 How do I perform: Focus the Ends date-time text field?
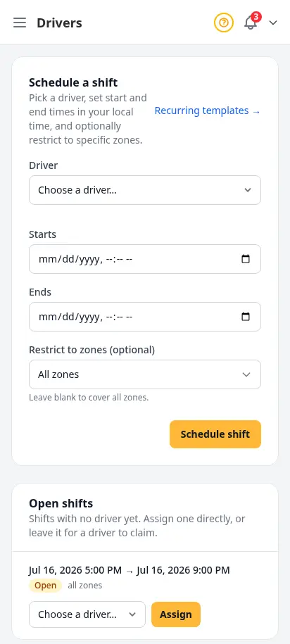pos(136,317)
